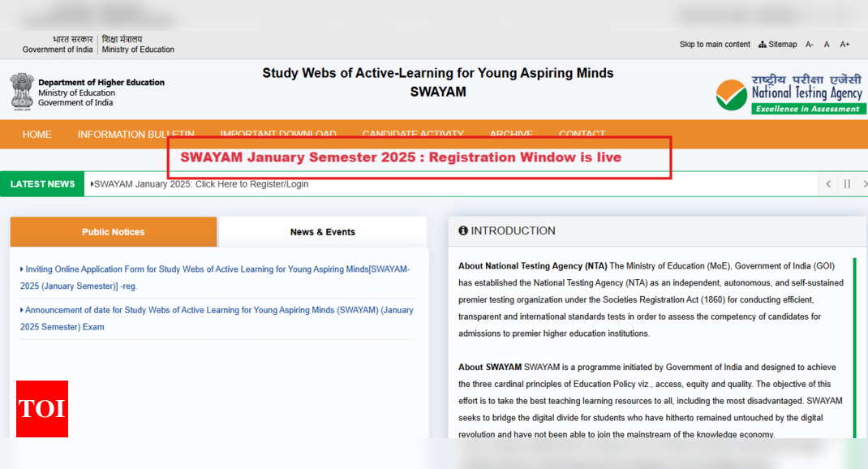The width and height of the screenshot is (868, 469).
Task: Click the Ministry of Education header text
Action: click(138, 49)
